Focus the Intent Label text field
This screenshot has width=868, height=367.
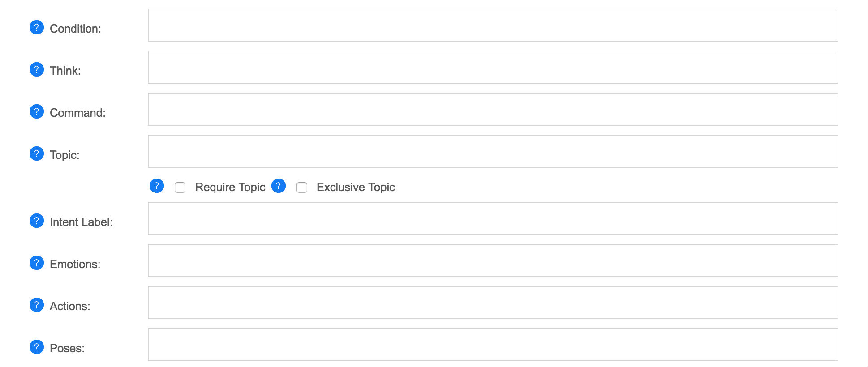[x=493, y=218]
